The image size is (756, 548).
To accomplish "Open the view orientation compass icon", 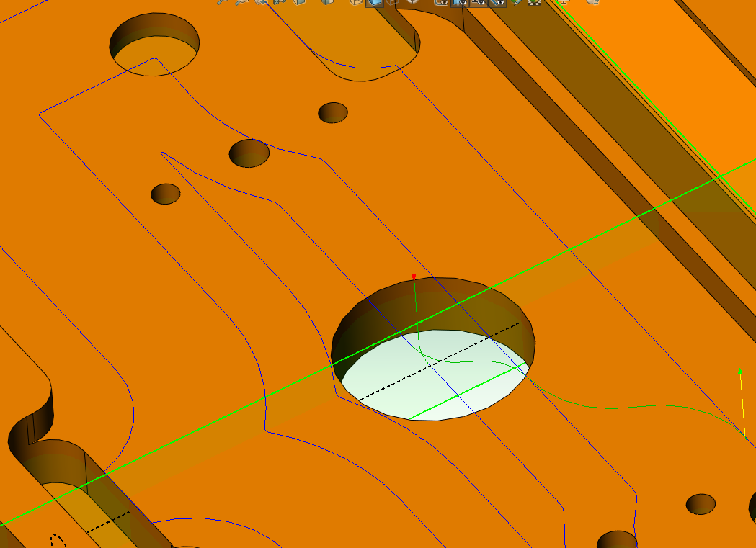I will (412, 4).
